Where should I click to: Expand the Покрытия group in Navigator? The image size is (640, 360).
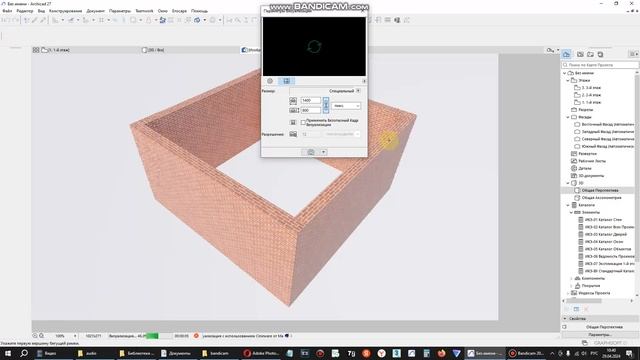571,286
